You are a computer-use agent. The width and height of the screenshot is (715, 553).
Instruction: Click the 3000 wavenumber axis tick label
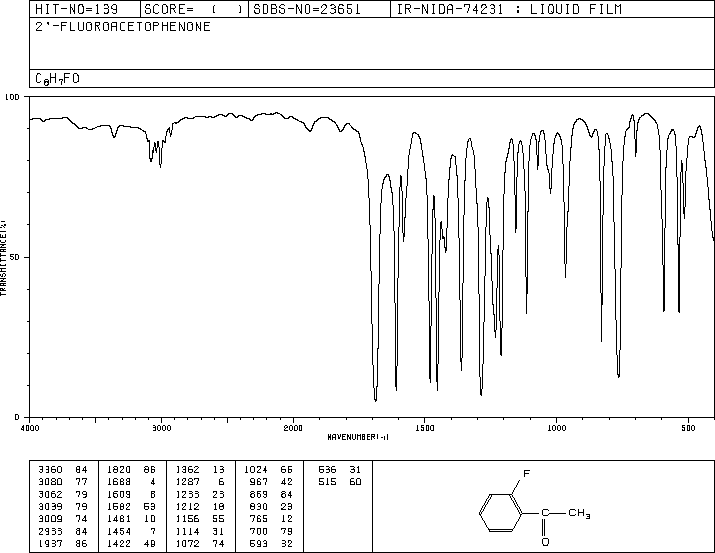(x=161, y=428)
